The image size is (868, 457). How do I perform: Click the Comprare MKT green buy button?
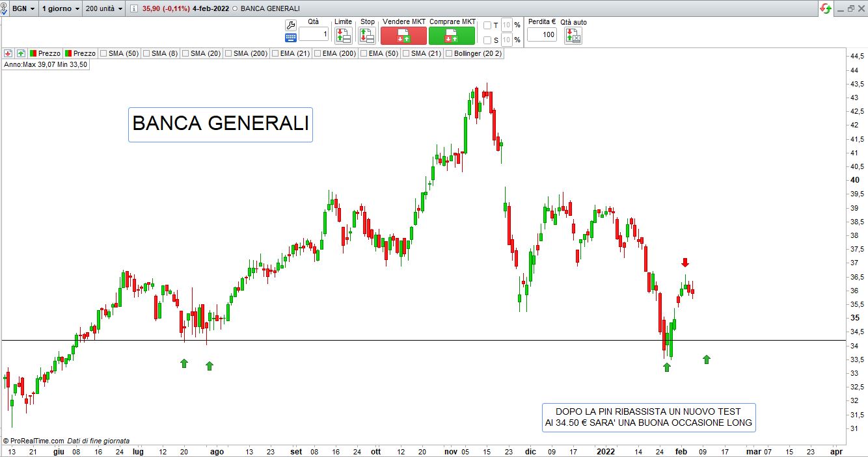(452, 36)
